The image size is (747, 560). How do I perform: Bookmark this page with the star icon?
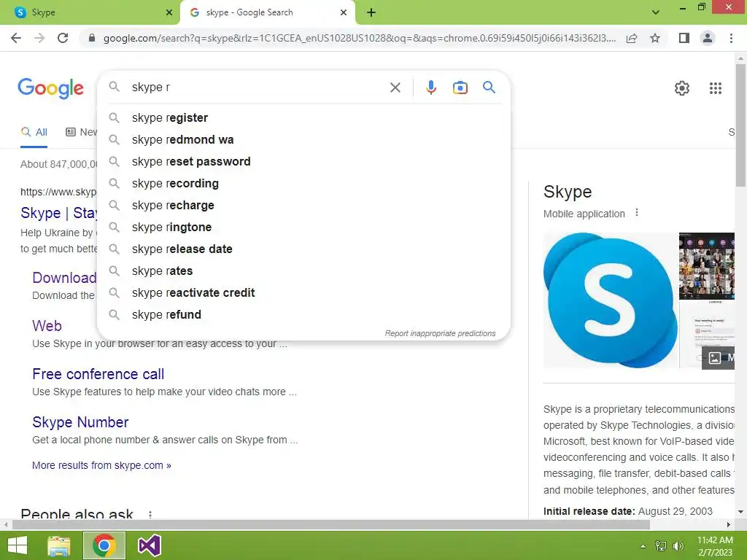click(655, 38)
